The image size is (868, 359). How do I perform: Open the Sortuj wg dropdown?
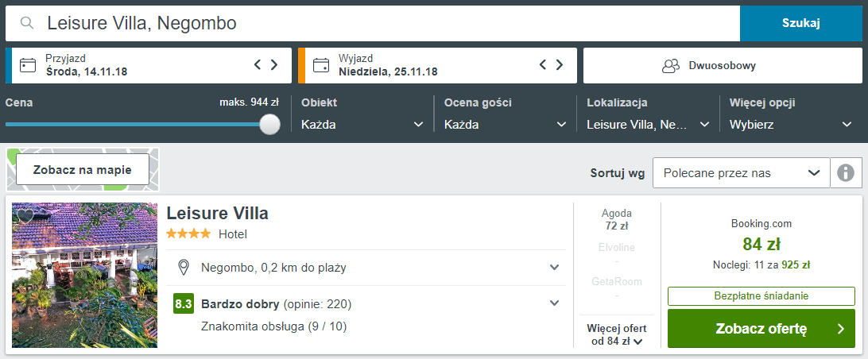(742, 172)
